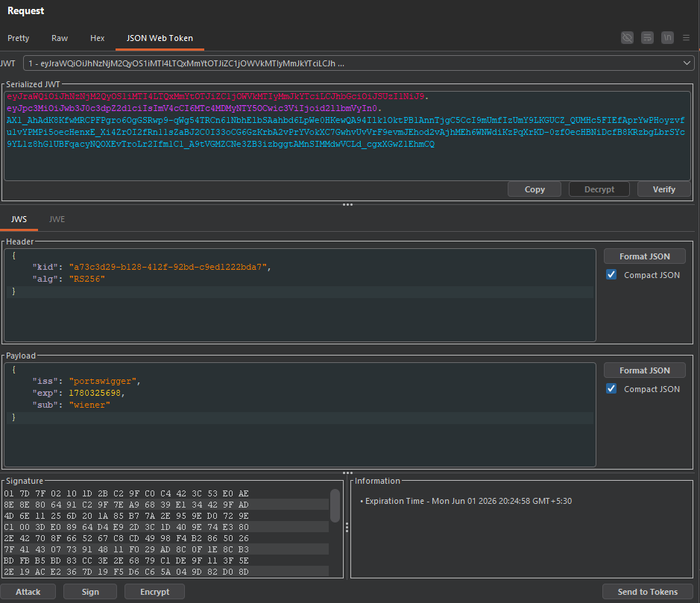
Task: Switch to the JWE tab
Action: [x=57, y=219]
